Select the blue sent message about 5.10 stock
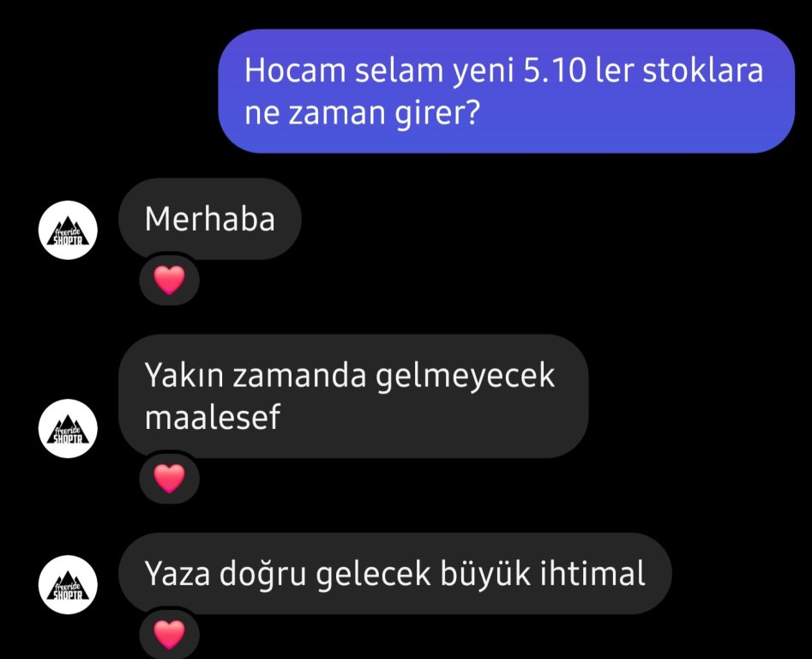The image size is (812, 659). tap(507, 91)
